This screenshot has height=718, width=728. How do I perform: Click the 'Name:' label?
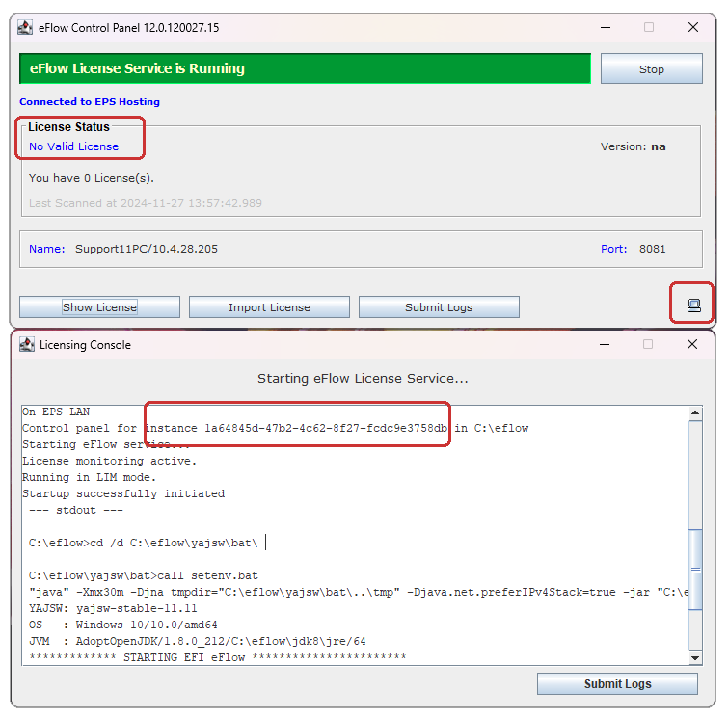click(x=47, y=249)
